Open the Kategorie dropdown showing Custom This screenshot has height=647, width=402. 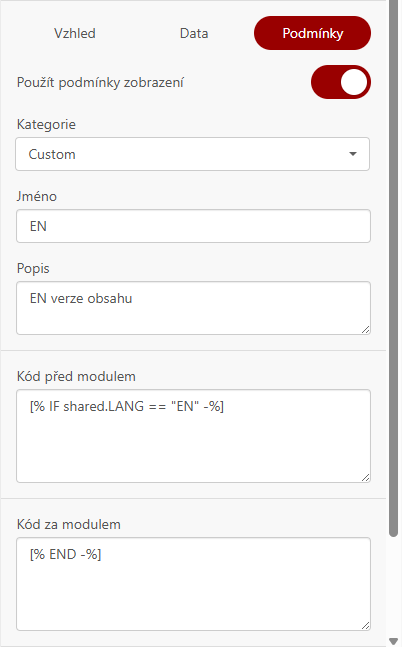pos(193,154)
